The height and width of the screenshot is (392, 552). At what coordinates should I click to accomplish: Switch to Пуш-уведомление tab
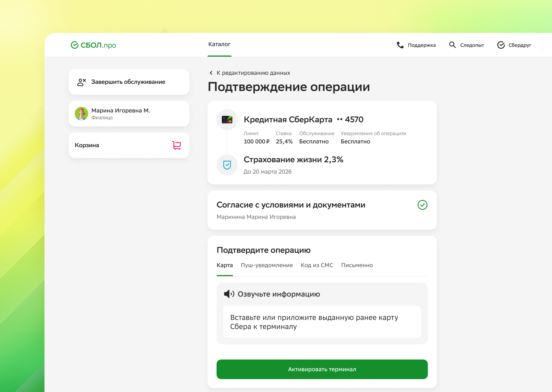[267, 265]
